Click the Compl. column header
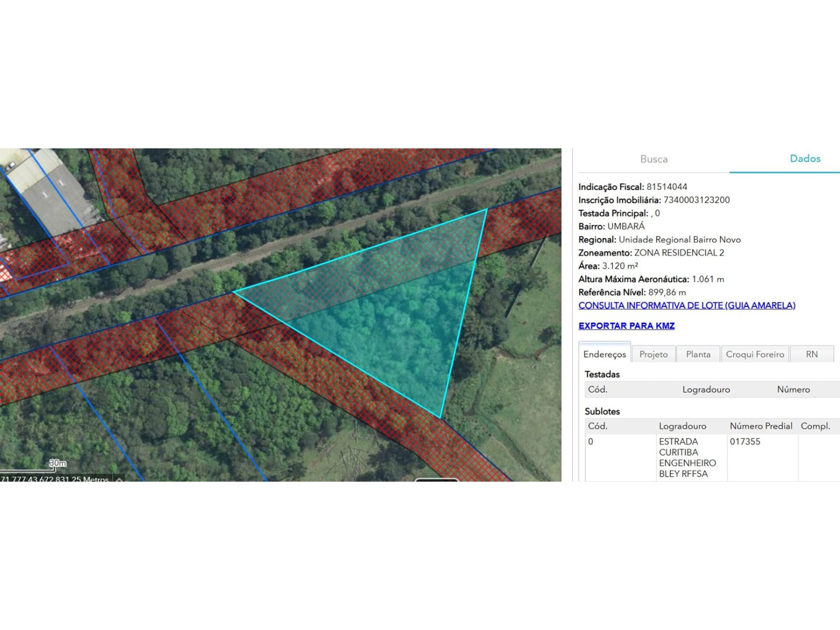Viewport: 840px width, 630px height. pos(815,426)
